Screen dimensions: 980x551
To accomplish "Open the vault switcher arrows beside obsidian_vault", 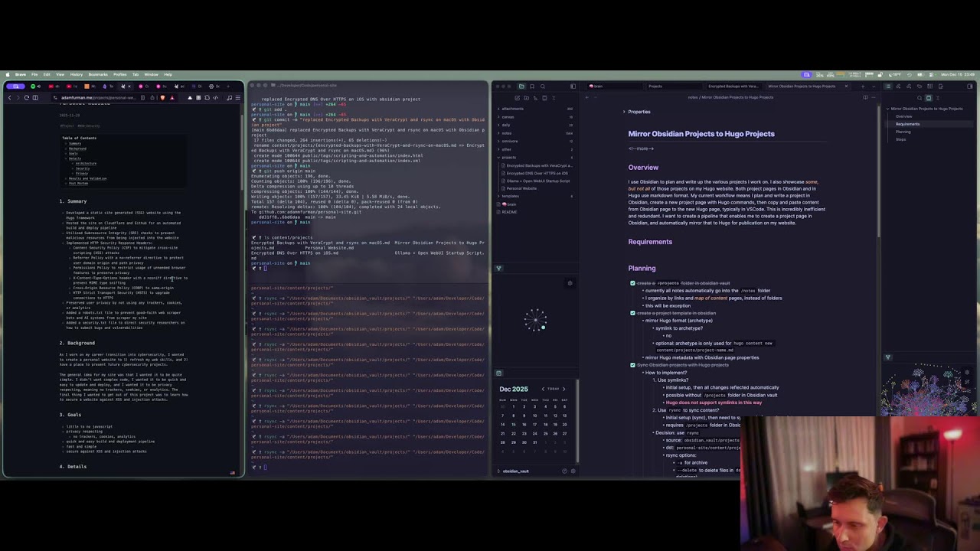I will click(x=498, y=471).
